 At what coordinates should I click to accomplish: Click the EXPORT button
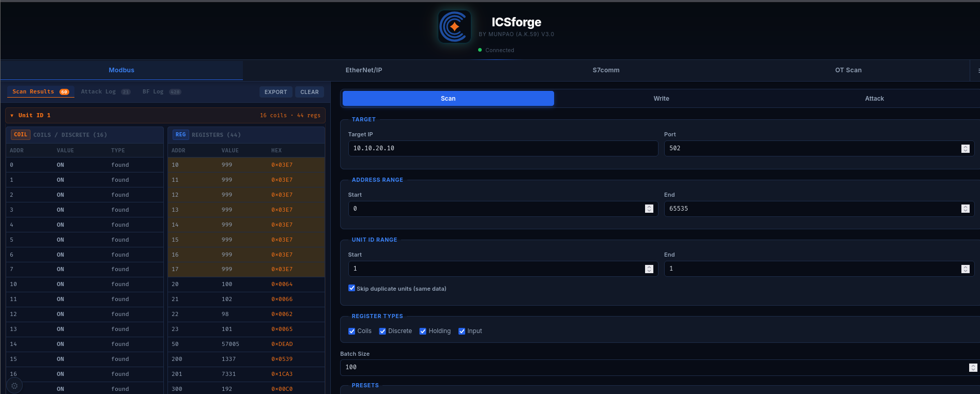pyautogui.click(x=275, y=92)
